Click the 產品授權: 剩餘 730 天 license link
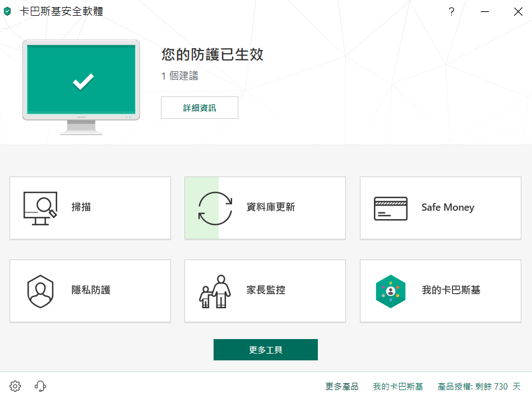532x394 pixels. [x=479, y=386]
